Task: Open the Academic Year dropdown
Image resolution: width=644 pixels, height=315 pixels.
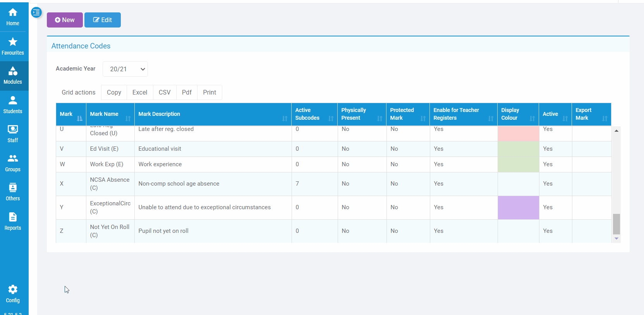Action: pos(125,69)
